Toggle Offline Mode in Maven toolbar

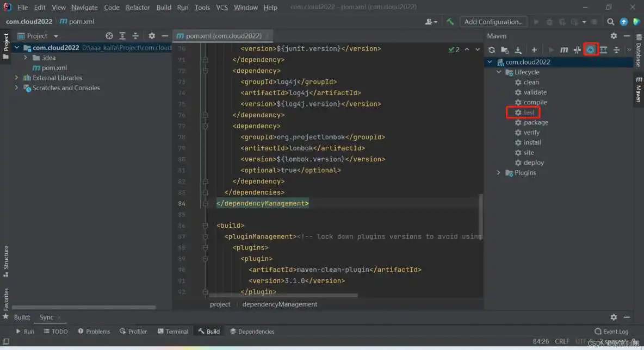[577, 50]
